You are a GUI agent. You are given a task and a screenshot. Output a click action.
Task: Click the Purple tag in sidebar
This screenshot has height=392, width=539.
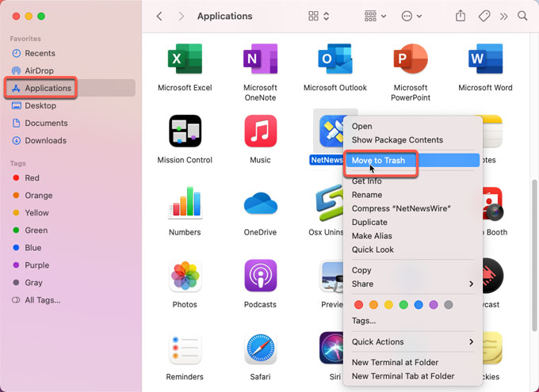(x=36, y=265)
